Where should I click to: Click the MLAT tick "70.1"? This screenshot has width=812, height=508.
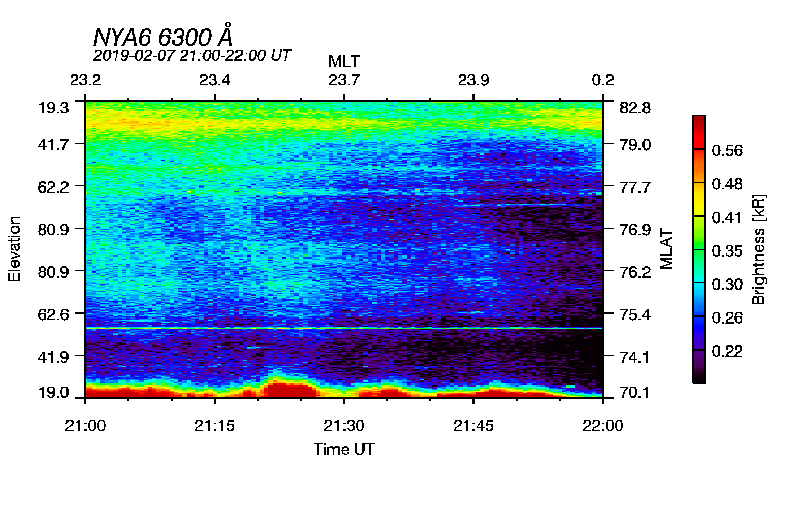pos(635,392)
